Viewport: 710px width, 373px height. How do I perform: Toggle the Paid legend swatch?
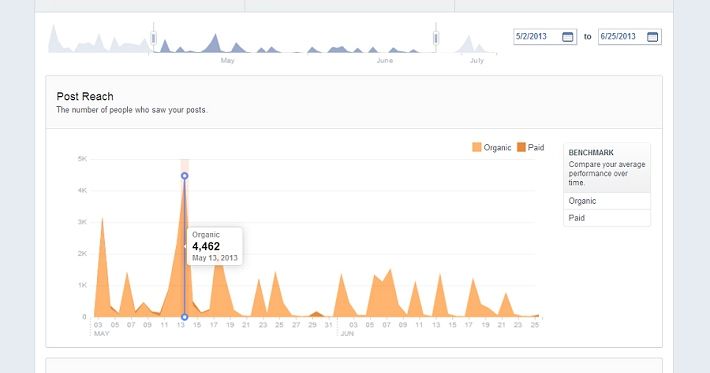tap(521, 147)
